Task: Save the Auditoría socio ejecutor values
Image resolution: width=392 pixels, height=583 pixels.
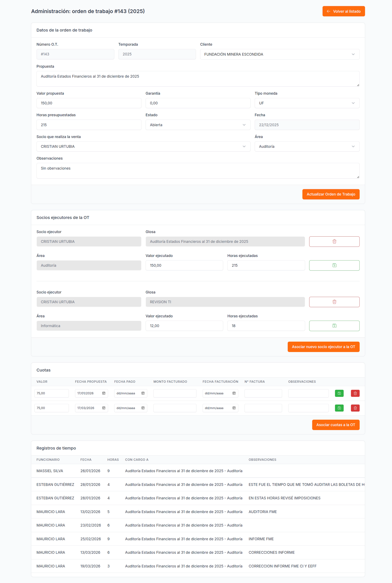Action: [x=334, y=265]
